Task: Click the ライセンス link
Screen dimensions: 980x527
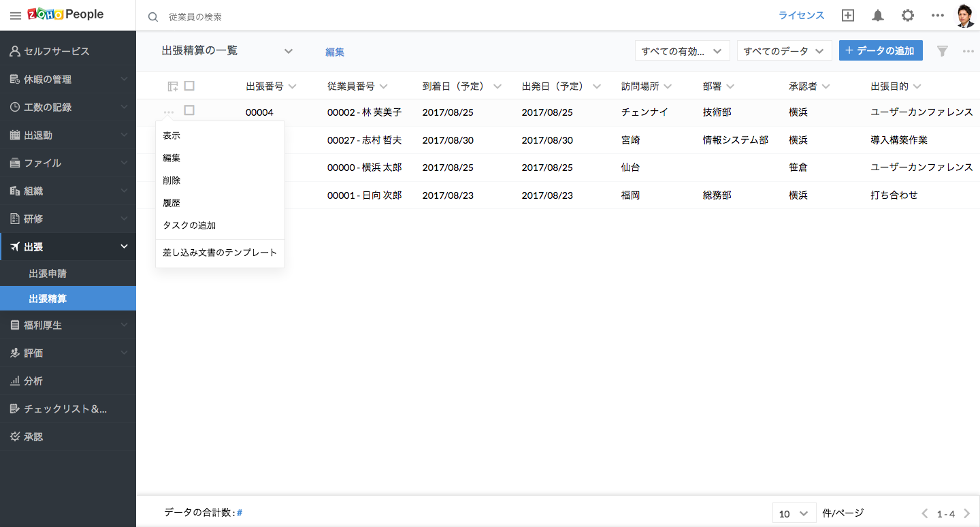Action: pyautogui.click(x=801, y=16)
